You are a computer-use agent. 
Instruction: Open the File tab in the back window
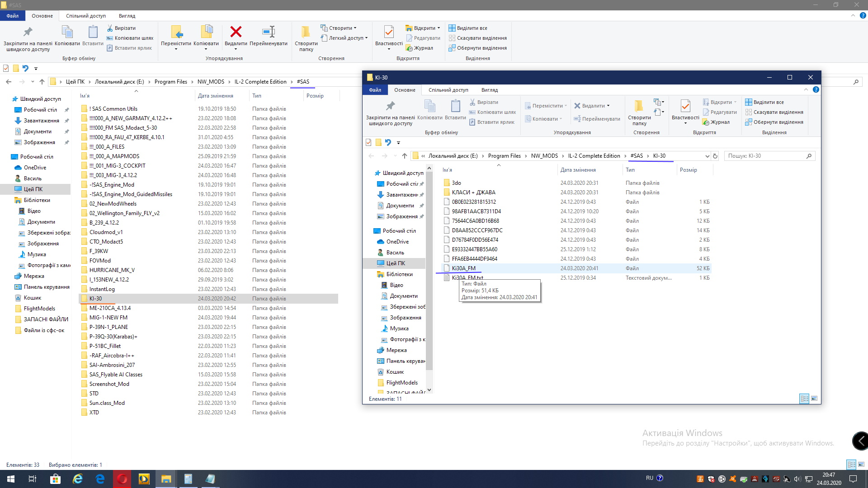click(x=12, y=16)
